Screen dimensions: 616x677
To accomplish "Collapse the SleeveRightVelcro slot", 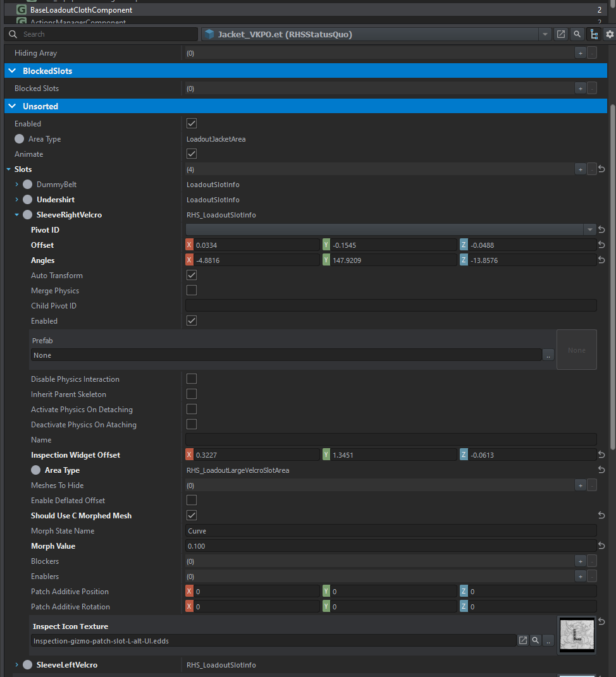I will (x=17, y=215).
